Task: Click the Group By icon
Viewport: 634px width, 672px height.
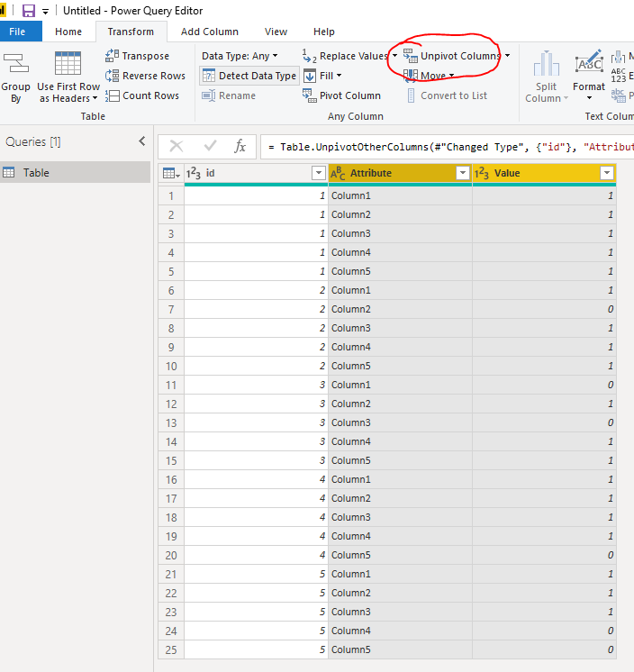Action: [16, 63]
